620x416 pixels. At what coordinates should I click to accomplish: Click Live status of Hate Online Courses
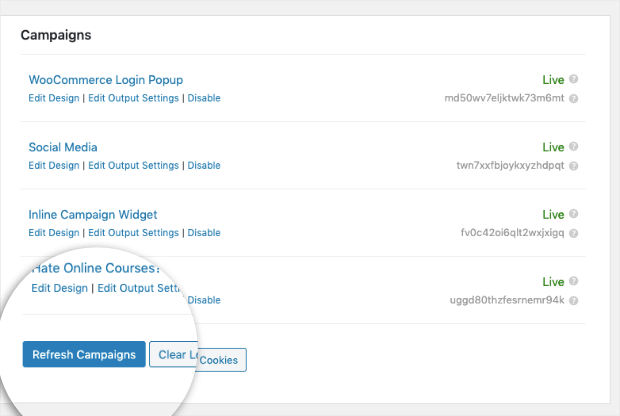coord(553,282)
